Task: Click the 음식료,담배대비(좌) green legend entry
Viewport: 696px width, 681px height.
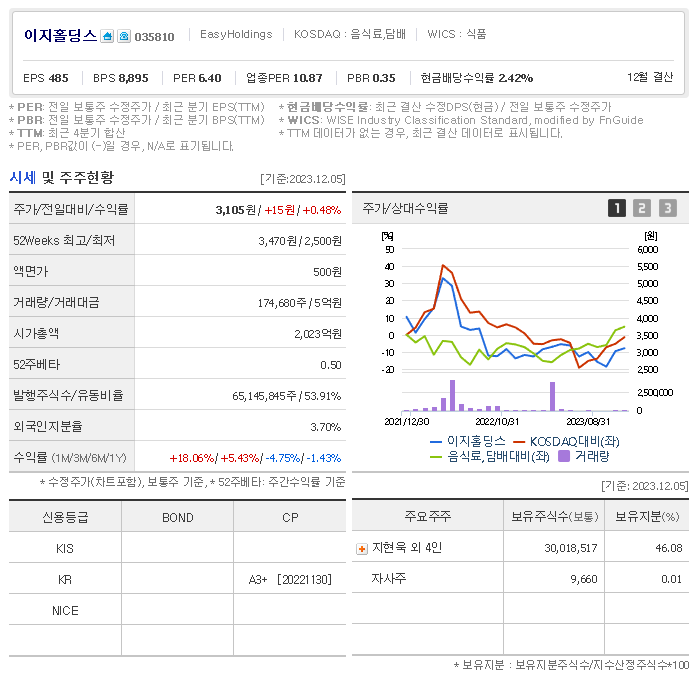Action: [x=490, y=456]
